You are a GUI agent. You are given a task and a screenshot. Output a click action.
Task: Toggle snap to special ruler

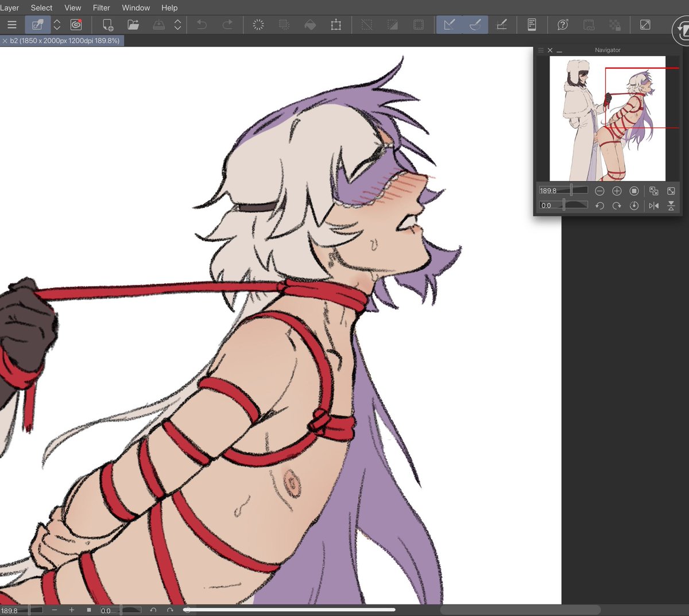click(x=475, y=25)
